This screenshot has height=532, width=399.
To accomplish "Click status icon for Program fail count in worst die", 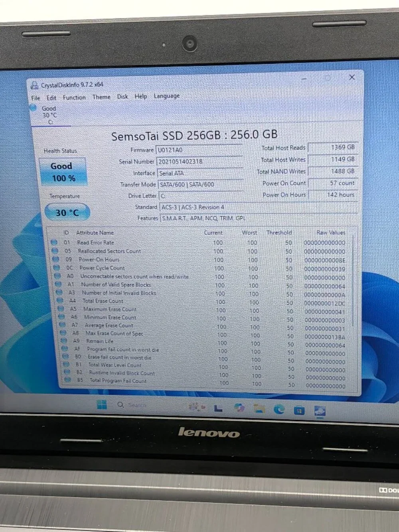I will click(x=65, y=348).
